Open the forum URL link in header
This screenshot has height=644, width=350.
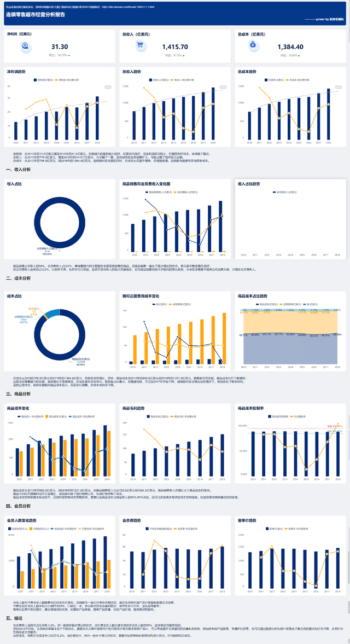tap(127, 7)
